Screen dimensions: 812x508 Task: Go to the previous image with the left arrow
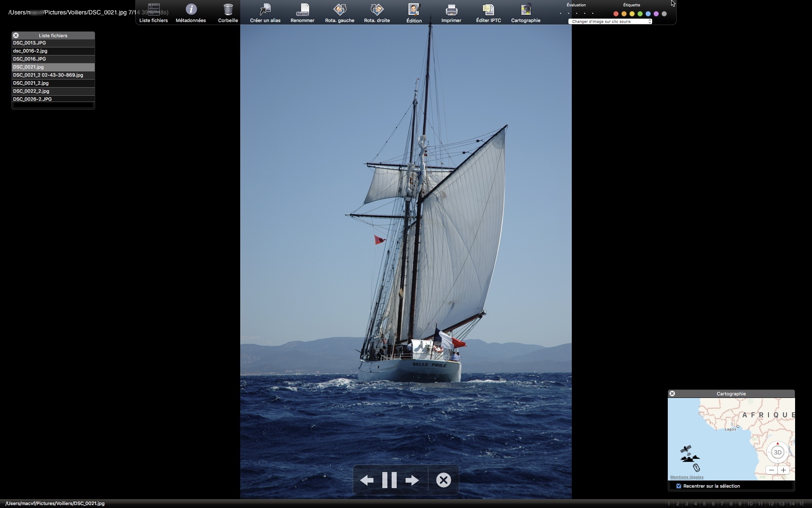click(x=367, y=480)
